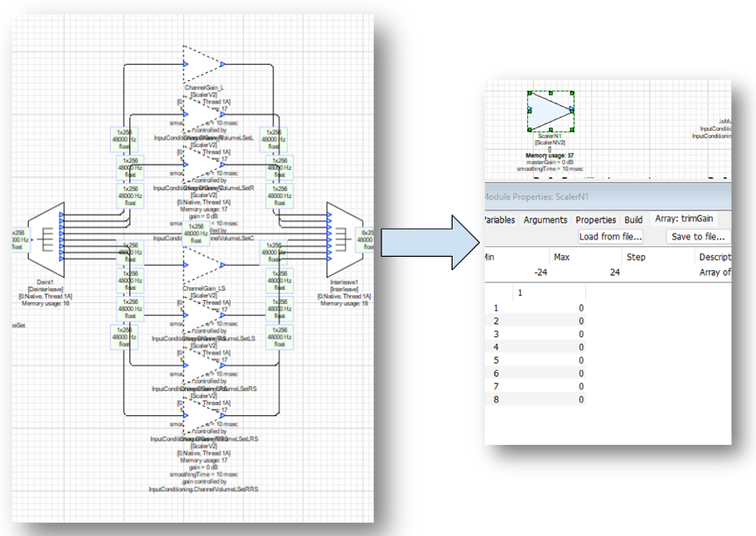756x536 pixels.
Task: Click the ChannelGain_LS amplifier triangle
Action: tap(204, 265)
